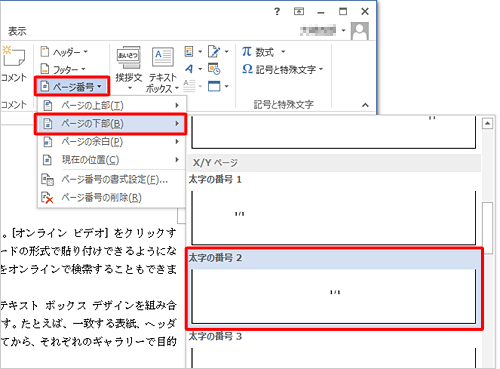
Task: Click the gallery scrollbar up arrow
Action: [487, 124]
